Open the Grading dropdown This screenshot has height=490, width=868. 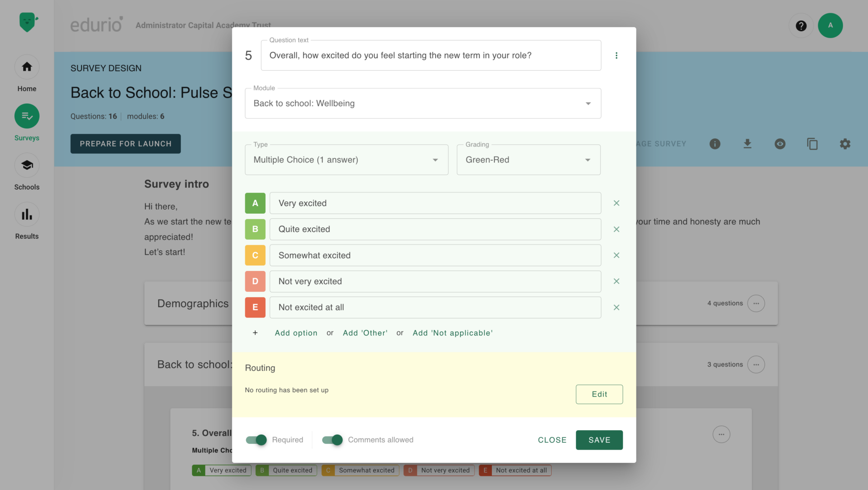(x=529, y=160)
